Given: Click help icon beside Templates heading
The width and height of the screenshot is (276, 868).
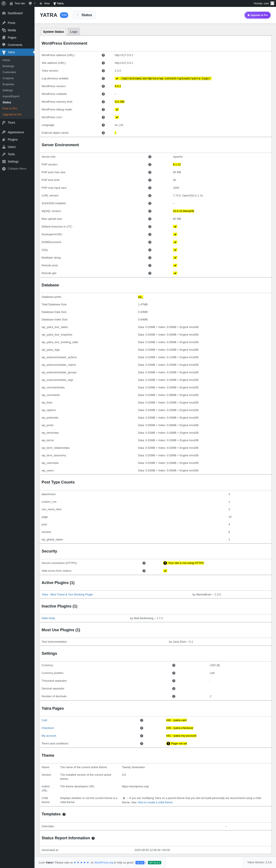Looking at the screenshot, I should pos(64,815).
